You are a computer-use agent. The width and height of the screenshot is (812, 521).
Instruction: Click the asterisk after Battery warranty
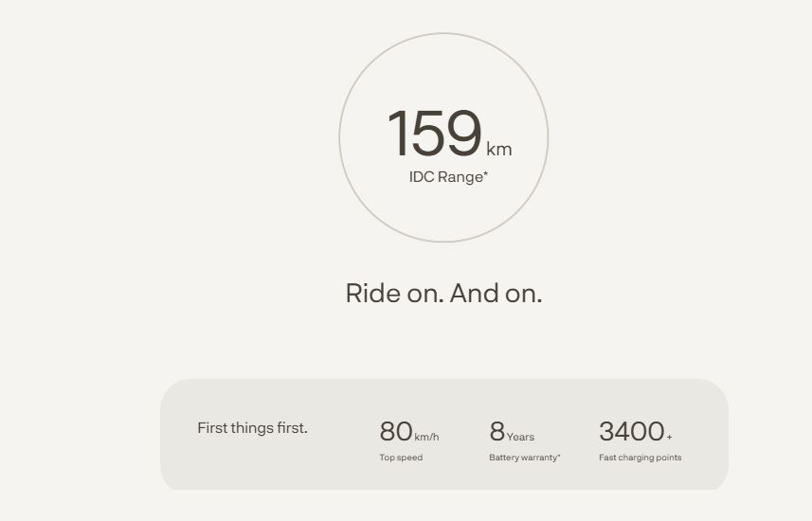pos(559,456)
